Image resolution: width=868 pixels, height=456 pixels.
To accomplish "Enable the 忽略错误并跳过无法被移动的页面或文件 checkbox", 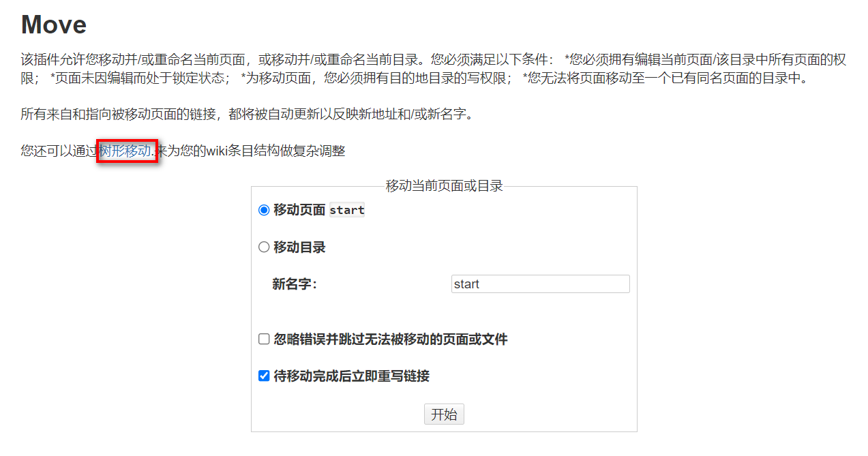I will pyautogui.click(x=263, y=338).
